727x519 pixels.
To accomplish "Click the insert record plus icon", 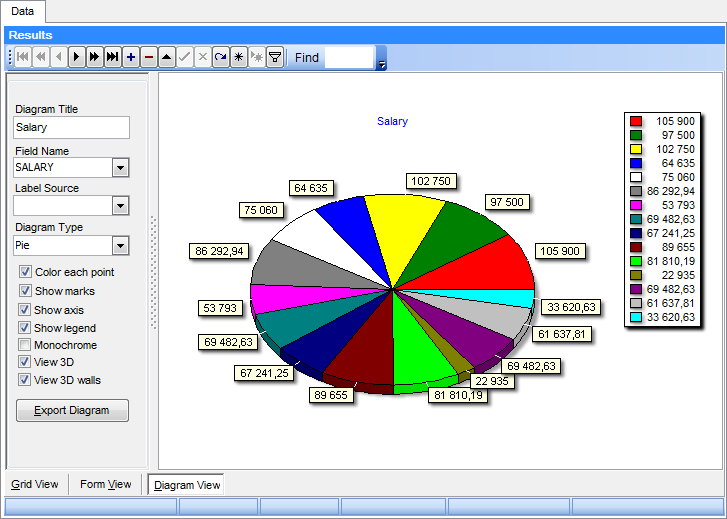I will (131, 58).
